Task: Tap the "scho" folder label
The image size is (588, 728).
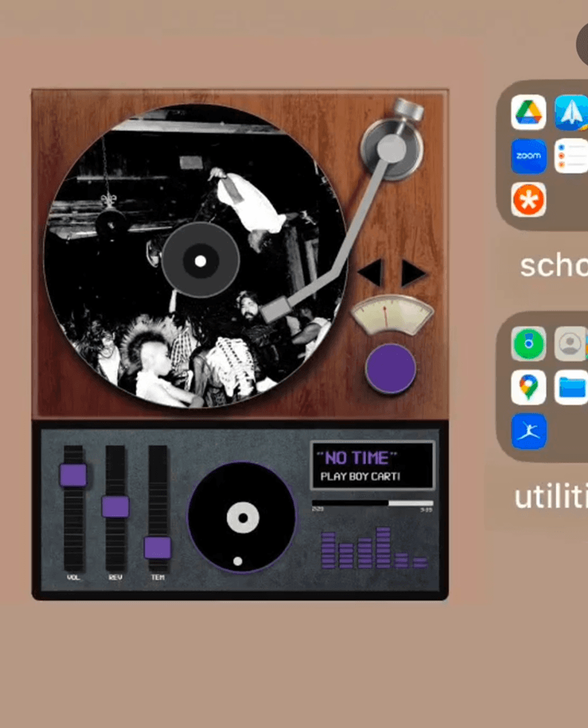Action: (553, 266)
